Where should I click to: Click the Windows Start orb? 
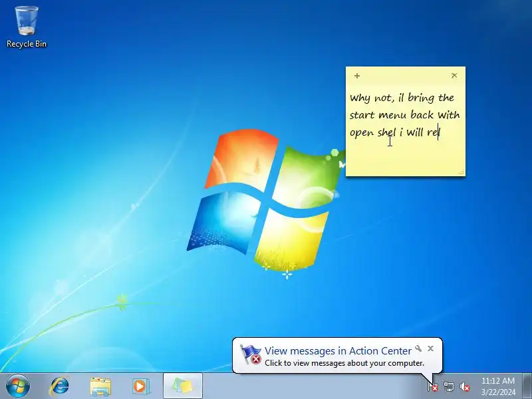click(x=18, y=386)
